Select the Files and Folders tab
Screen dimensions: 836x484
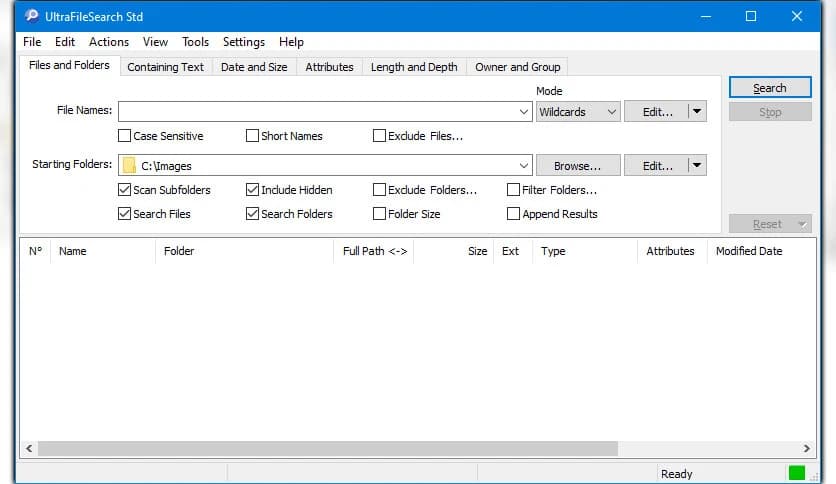(x=69, y=65)
